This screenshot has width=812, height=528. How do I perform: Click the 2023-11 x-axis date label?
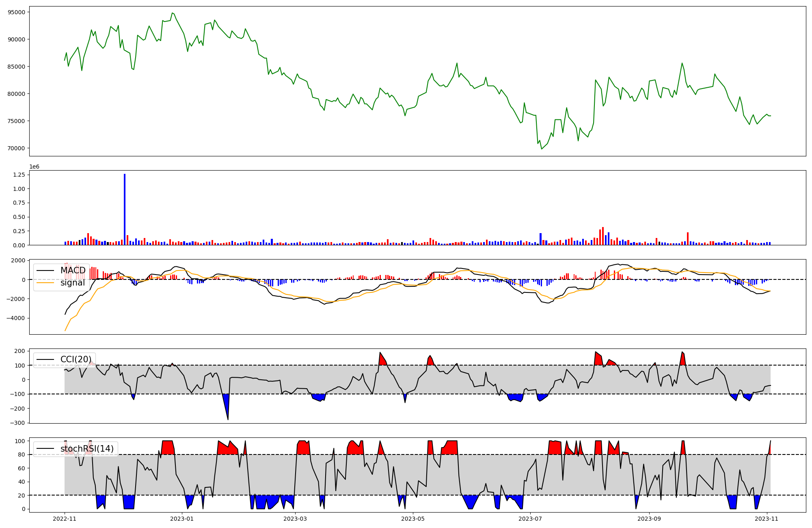coord(767,519)
